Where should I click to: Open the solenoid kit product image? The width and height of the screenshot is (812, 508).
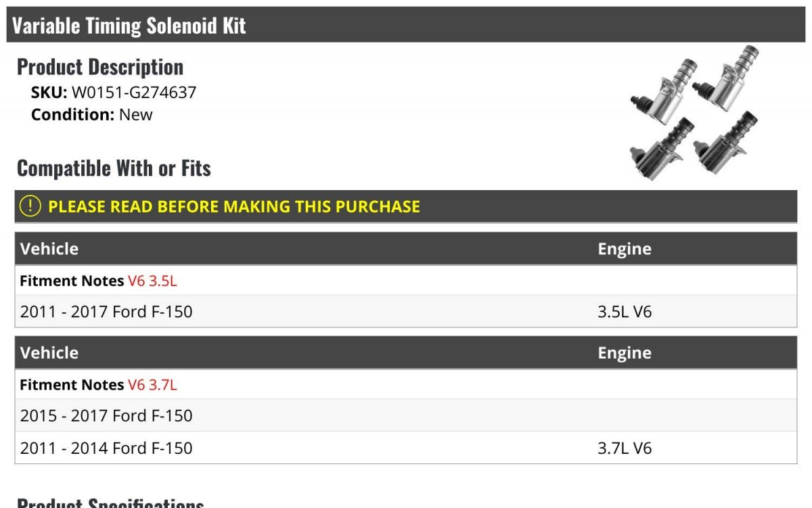pyautogui.click(x=695, y=114)
